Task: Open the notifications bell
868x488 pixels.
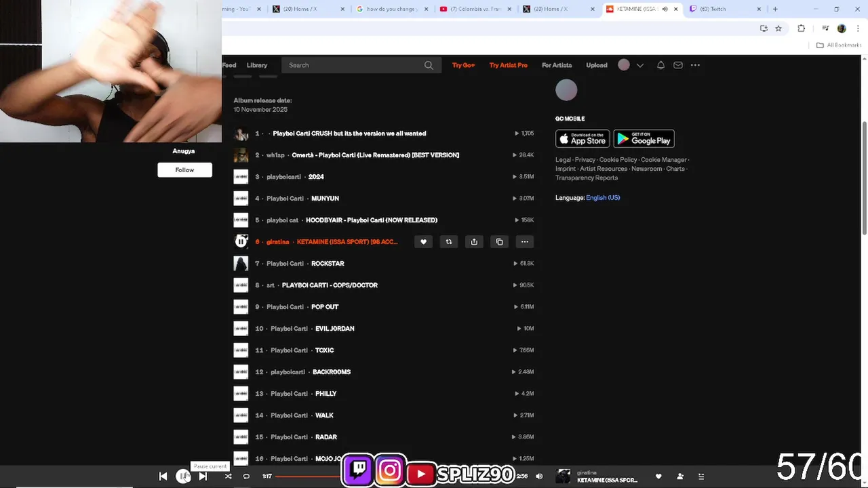Action: pos(660,65)
